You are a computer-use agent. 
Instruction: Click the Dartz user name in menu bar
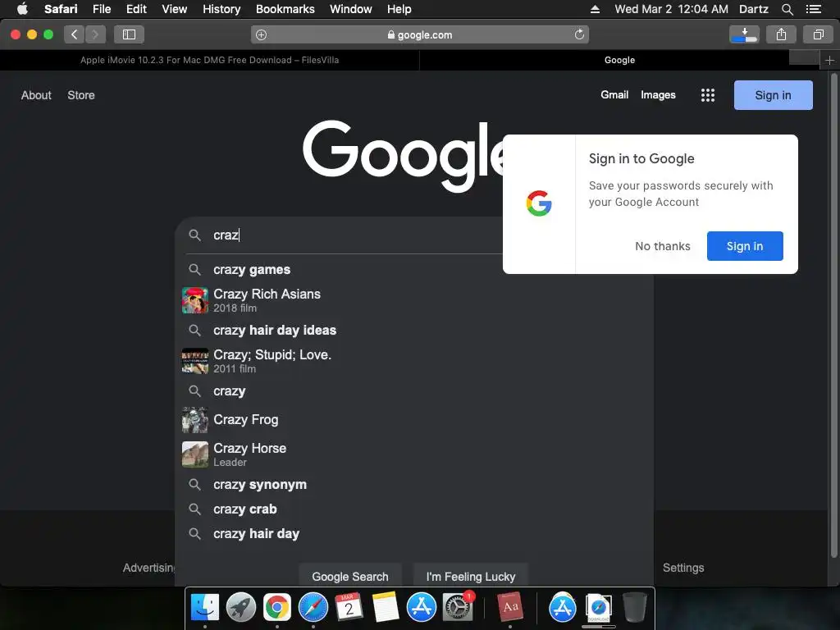pyautogui.click(x=753, y=9)
